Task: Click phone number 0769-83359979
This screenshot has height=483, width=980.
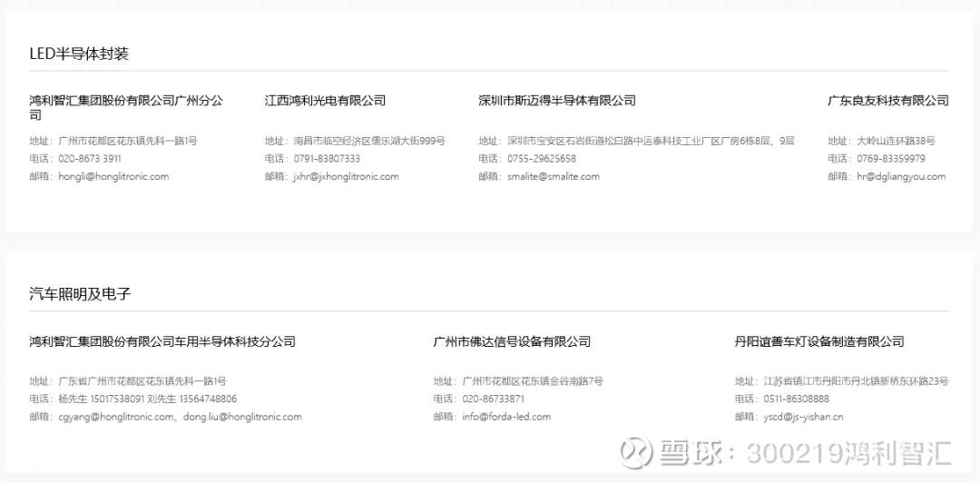Action: click(x=891, y=158)
